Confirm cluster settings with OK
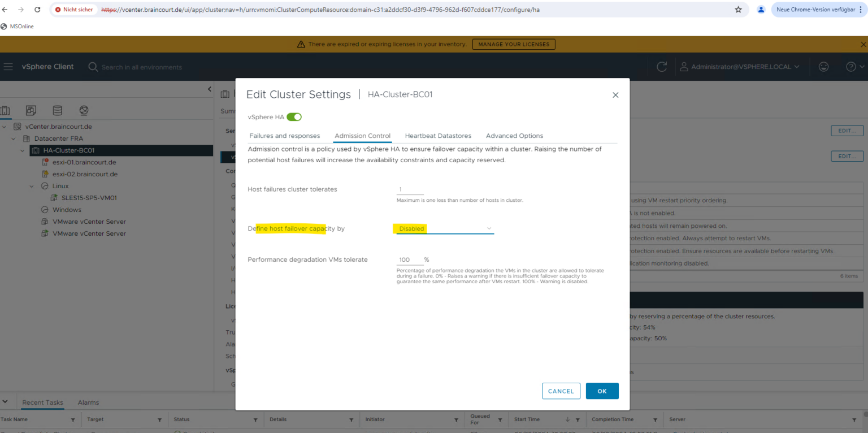 602,391
